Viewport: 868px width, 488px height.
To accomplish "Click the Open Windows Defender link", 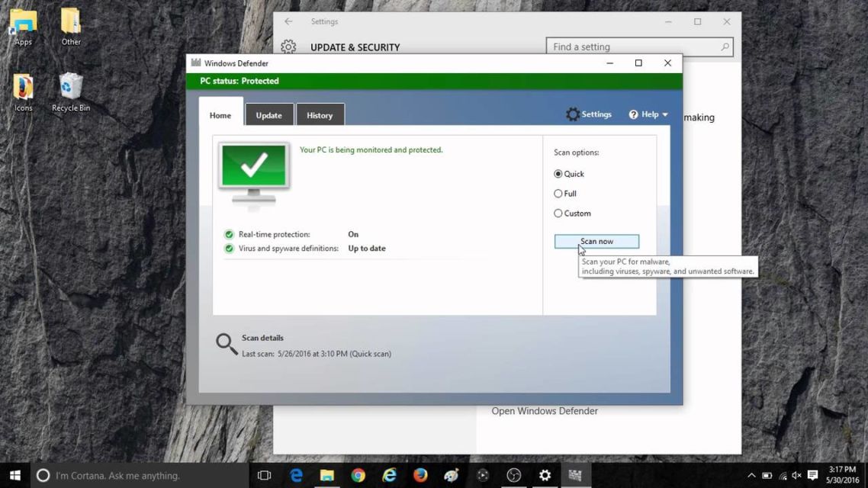I will point(545,411).
